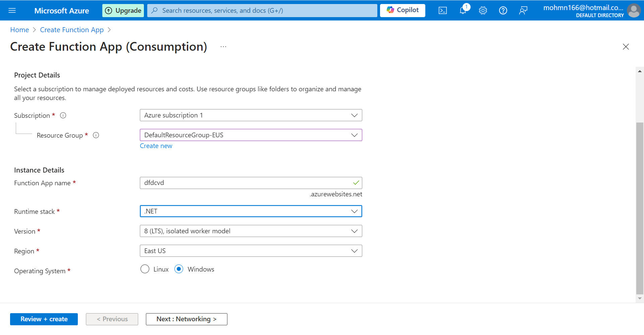Open Cloud Shell from the top bar
Viewport: 644px width, 335px height.
pos(443,10)
